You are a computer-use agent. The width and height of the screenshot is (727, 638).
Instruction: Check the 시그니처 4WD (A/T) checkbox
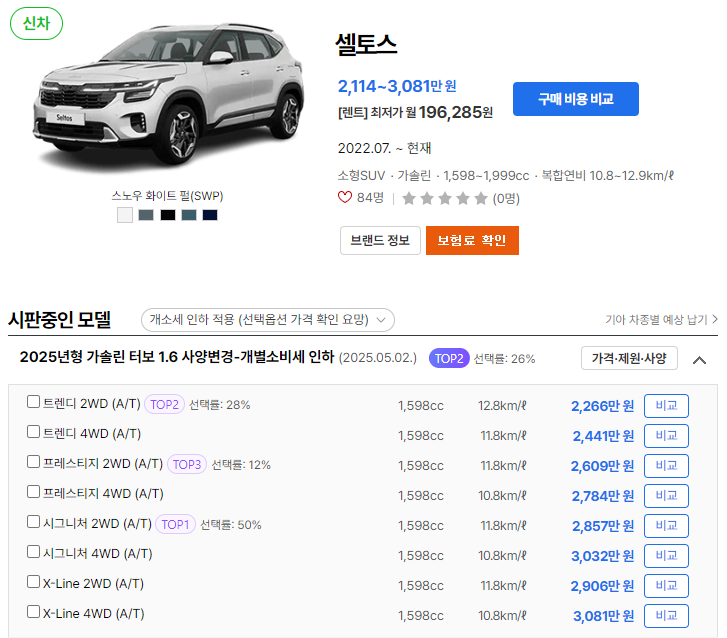[33, 552]
